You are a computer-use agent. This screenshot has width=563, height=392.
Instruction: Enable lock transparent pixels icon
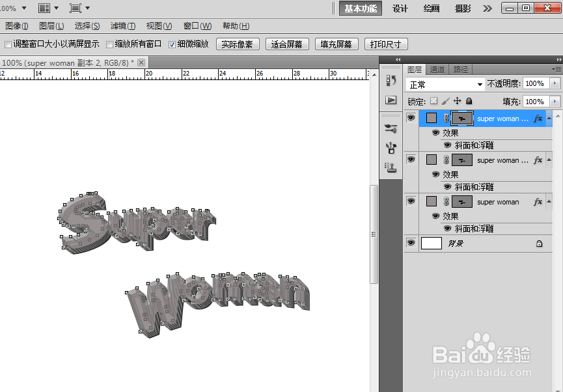point(433,101)
